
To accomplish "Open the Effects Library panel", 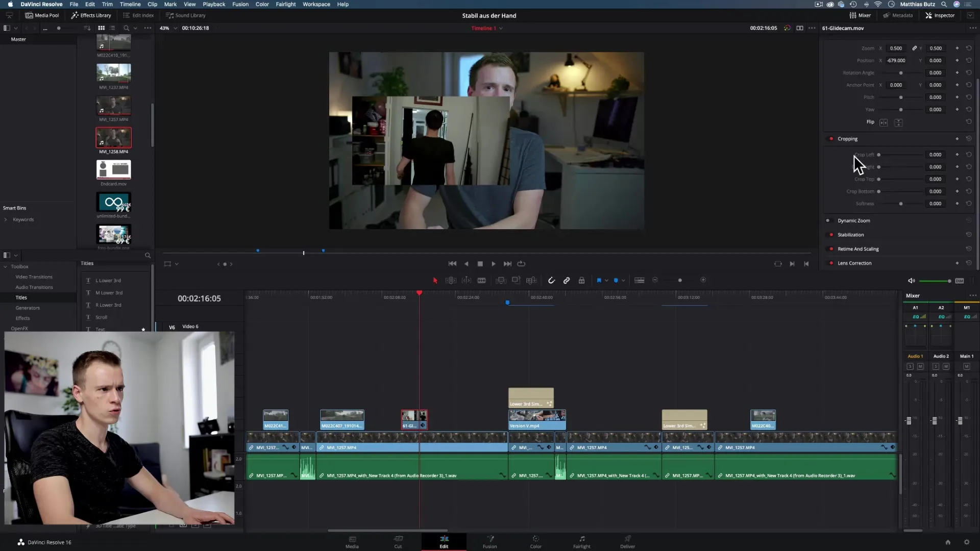I will 91,15.
